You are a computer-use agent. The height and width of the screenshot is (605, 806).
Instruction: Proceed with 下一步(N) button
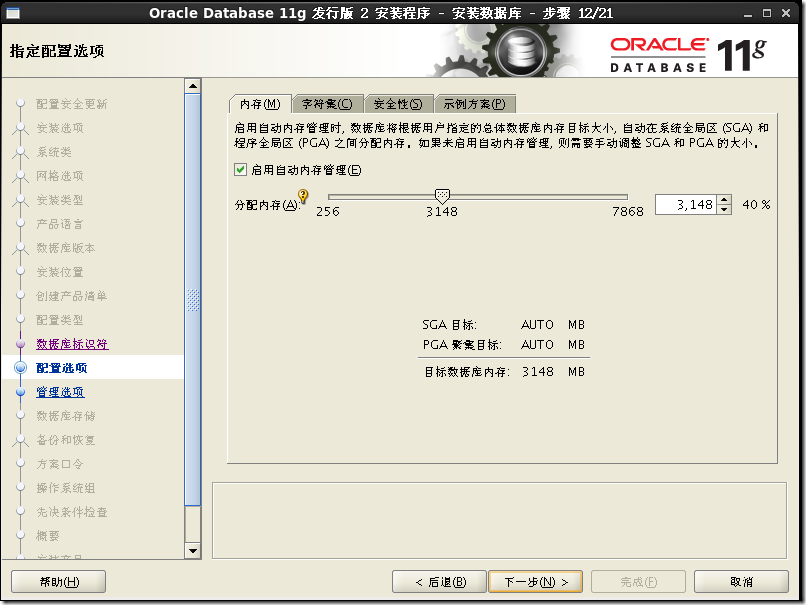click(x=536, y=582)
